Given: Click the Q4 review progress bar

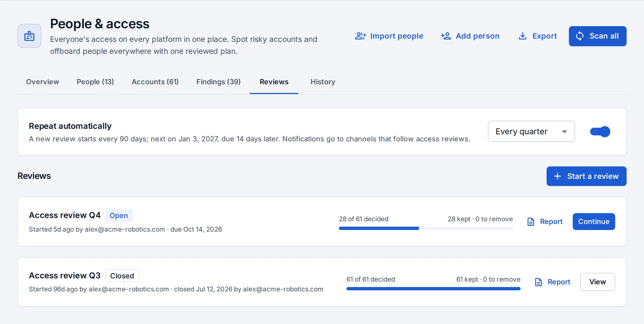Looking at the screenshot, I should pyautogui.click(x=426, y=228).
